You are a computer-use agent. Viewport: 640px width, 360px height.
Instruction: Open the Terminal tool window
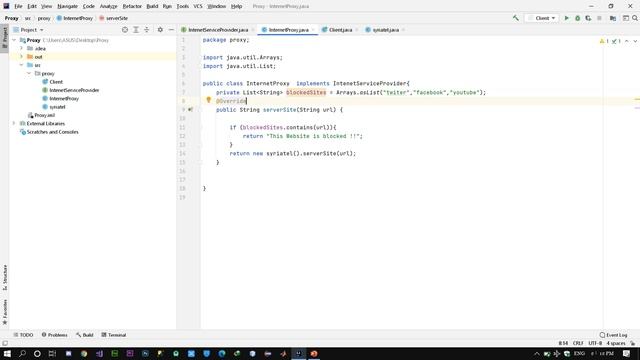(113, 335)
